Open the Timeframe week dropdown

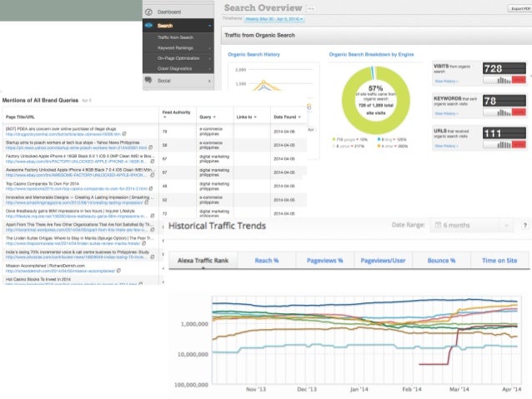coord(274,19)
